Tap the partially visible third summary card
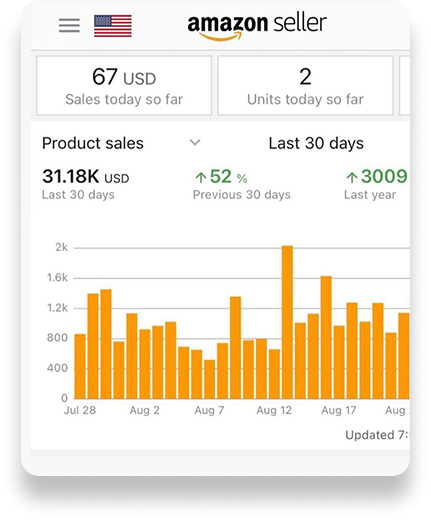The height and width of the screenshot is (520, 431). click(x=405, y=86)
